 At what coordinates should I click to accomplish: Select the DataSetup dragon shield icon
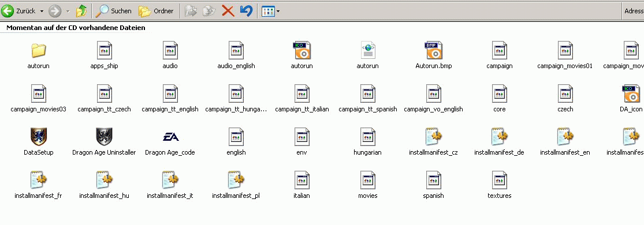39,142
